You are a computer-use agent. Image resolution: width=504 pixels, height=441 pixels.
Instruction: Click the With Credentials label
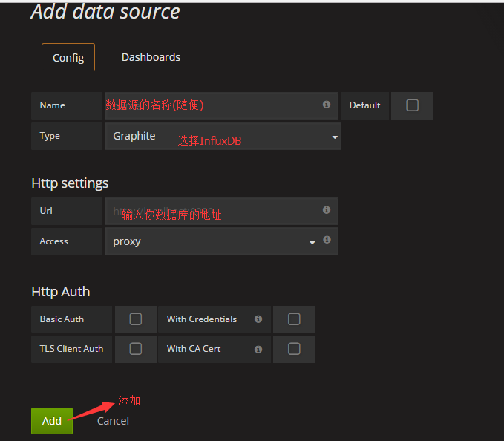[x=202, y=319]
